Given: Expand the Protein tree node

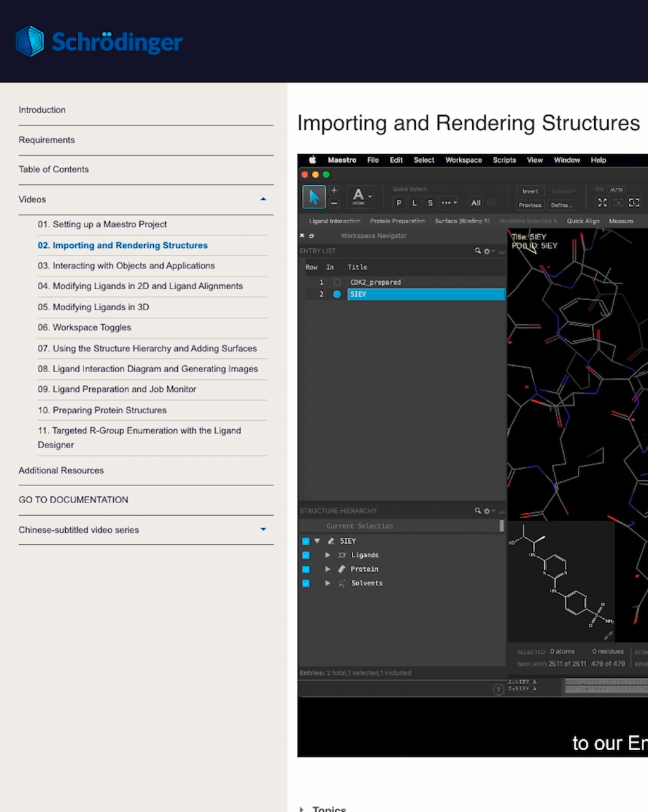Looking at the screenshot, I should click(328, 569).
